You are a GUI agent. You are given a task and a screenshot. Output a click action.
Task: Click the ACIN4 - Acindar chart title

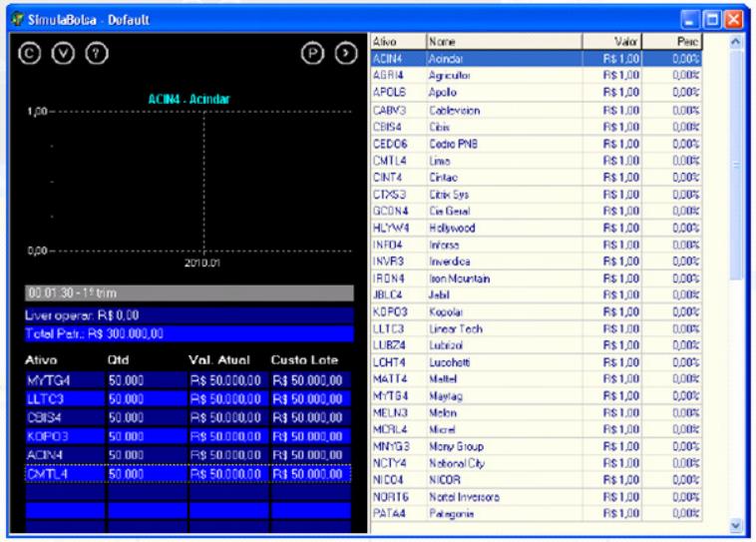189,99
